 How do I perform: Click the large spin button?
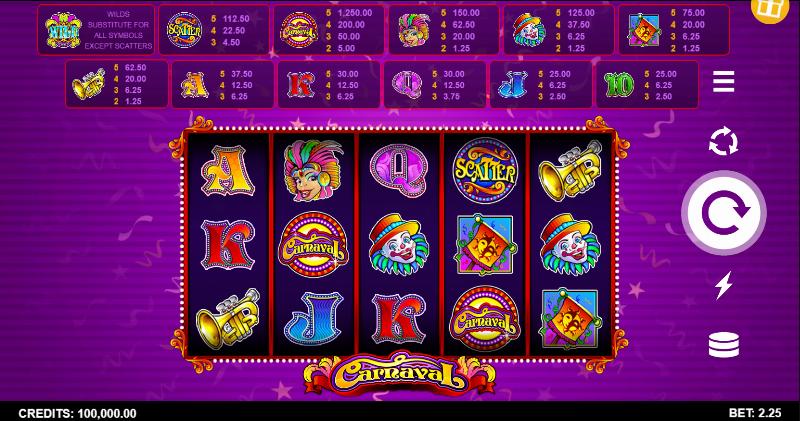tap(723, 212)
